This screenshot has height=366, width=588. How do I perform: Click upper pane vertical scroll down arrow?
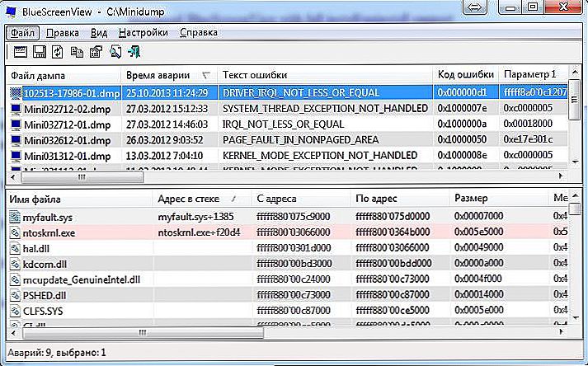[576, 162]
